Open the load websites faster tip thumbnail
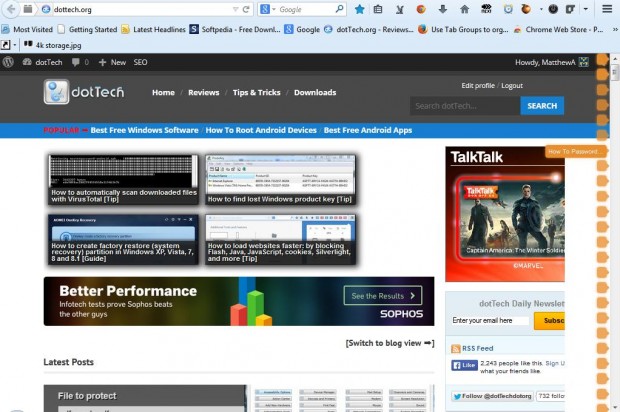620x412 pixels. [x=280, y=240]
